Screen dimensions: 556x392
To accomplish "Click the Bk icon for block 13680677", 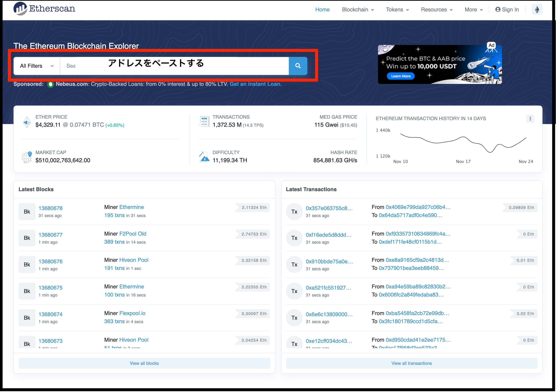I will coord(27,238).
